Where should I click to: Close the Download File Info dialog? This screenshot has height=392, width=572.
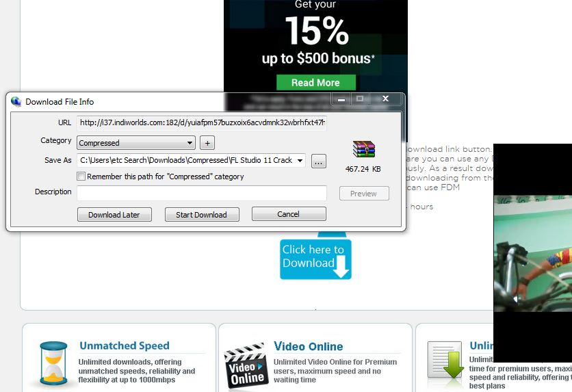pos(385,99)
